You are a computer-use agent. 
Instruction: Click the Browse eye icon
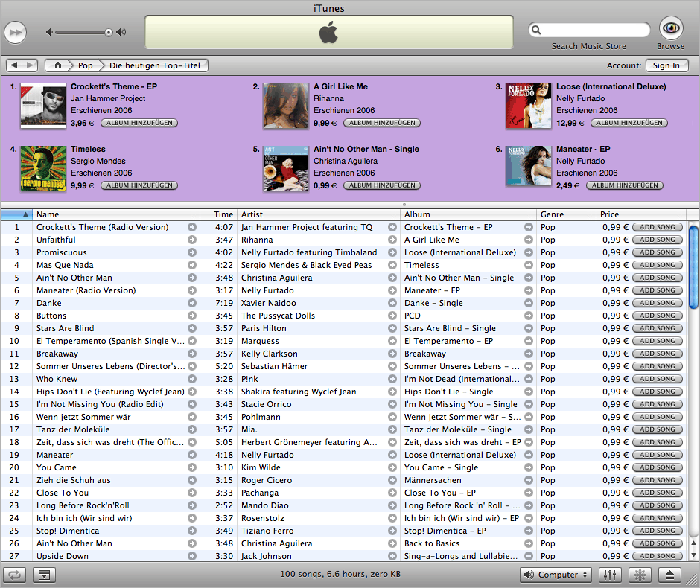[x=670, y=29]
